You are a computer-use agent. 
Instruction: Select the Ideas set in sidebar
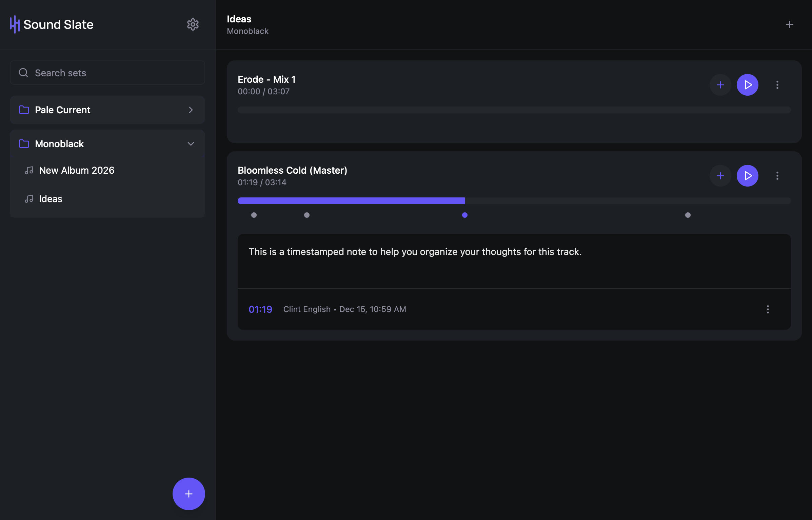[51, 199]
